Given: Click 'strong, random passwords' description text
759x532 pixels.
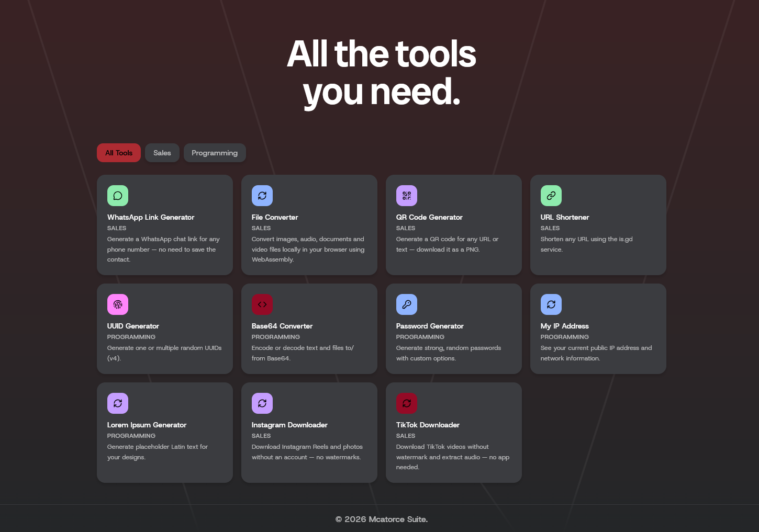Looking at the screenshot, I should coord(449,353).
